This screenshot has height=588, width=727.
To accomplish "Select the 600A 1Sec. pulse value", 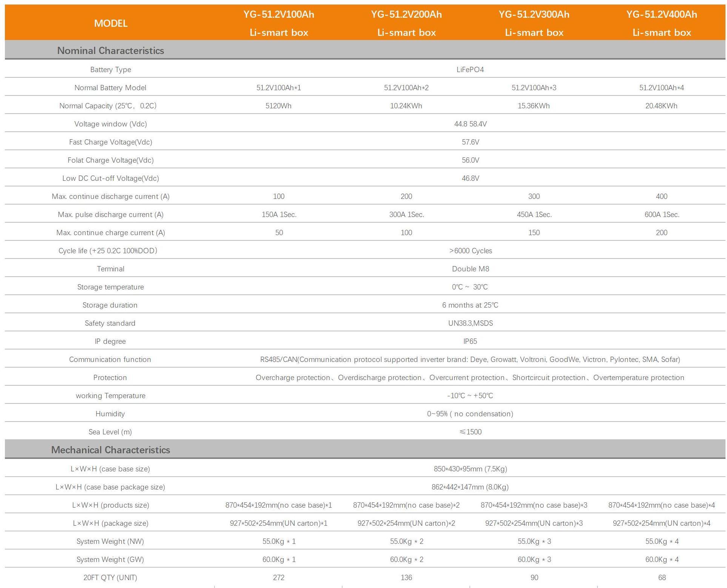I will [x=662, y=214].
